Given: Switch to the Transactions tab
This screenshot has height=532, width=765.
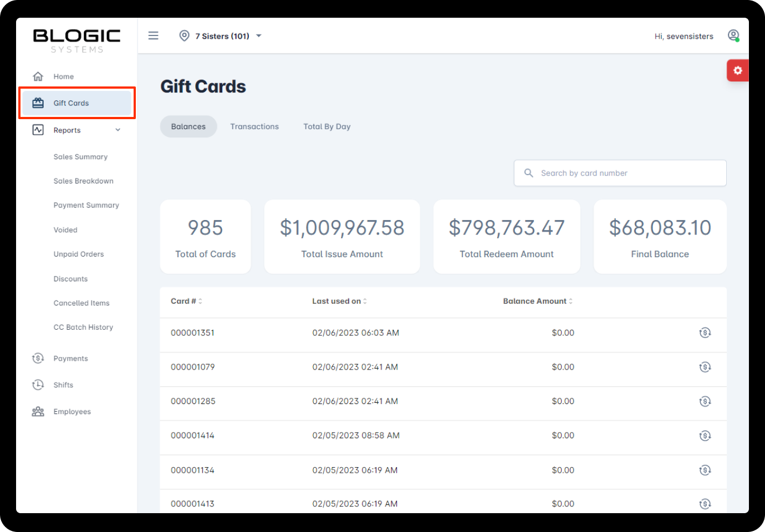Looking at the screenshot, I should [x=254, y=127].
